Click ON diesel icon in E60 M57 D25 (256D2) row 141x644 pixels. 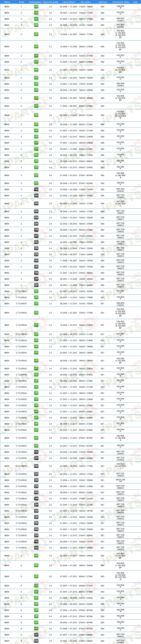click(x=36, y=211)
